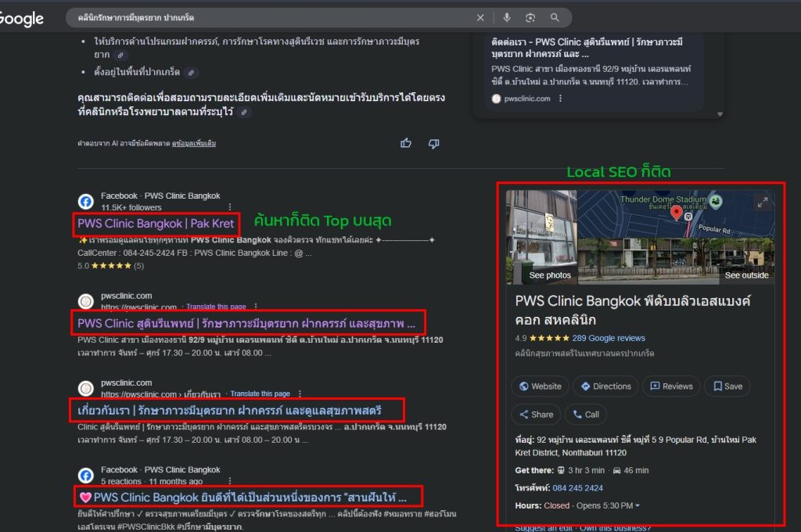Expand the map with the fullscreen arrow icon
This screenshot has width=801, height=532.
[x=762, y=203]
